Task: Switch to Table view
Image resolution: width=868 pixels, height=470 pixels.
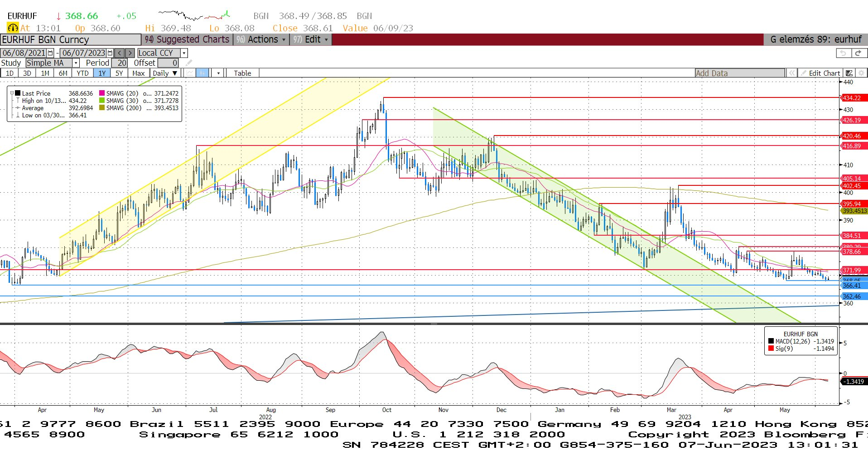Action: (242, 73)
